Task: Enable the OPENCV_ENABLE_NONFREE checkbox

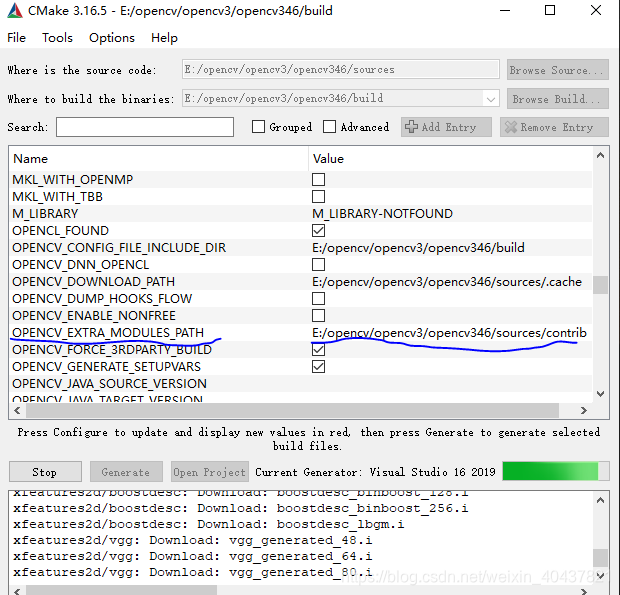Action: pyautogui.click(x=318, y=315)
